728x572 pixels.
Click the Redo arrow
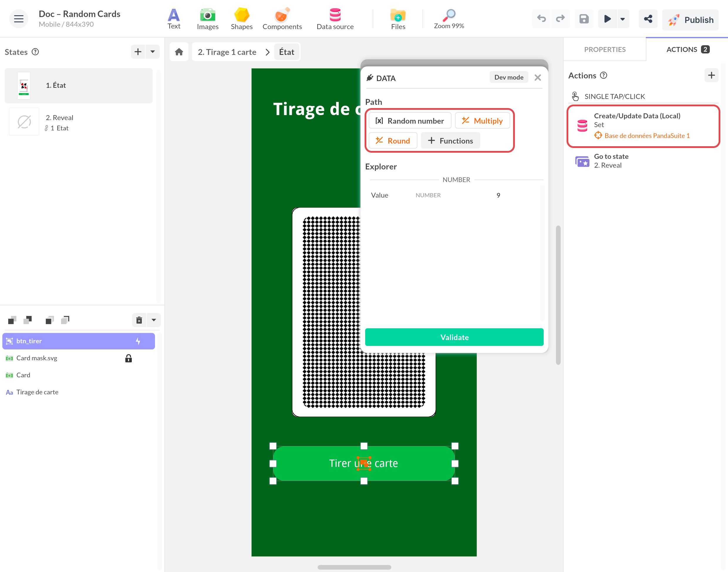click(560, 19)
